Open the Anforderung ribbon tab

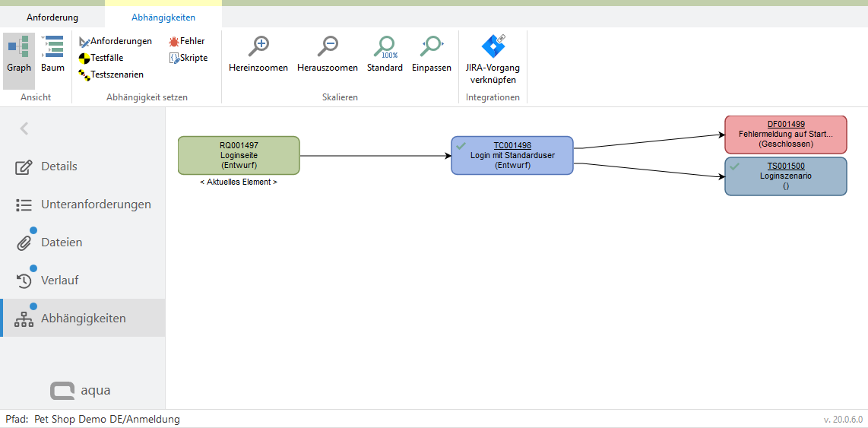[x=52, y=17]
